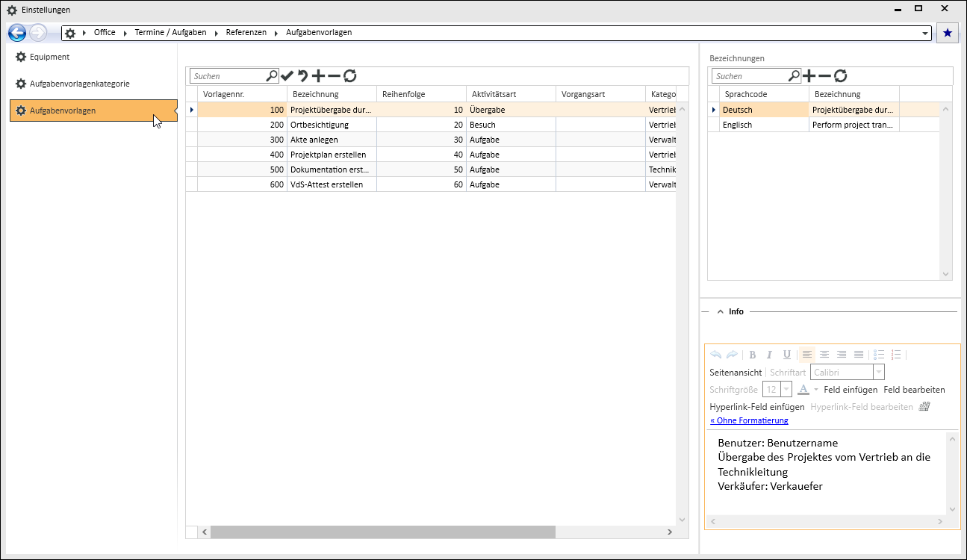This screenshot has width=967, height=560.
Task: Open the Schriftart Calibri dropdown
Action: click(x=879, y=372)
